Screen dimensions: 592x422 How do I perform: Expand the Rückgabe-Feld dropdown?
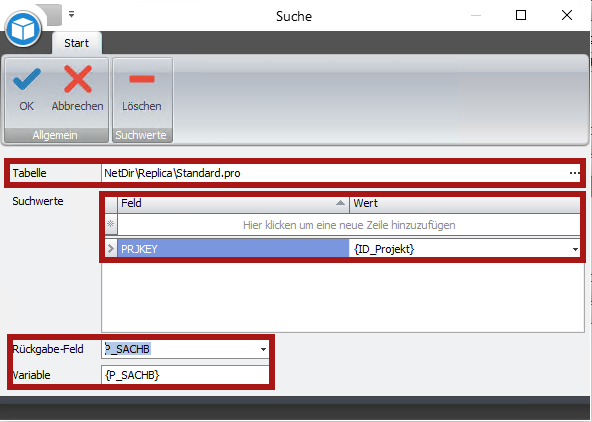263,349
